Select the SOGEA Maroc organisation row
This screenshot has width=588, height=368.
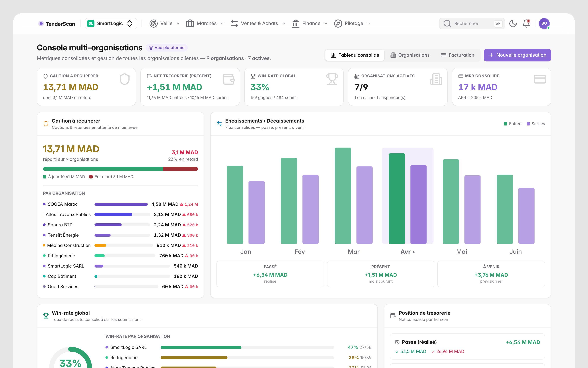[x=121, y=204]
